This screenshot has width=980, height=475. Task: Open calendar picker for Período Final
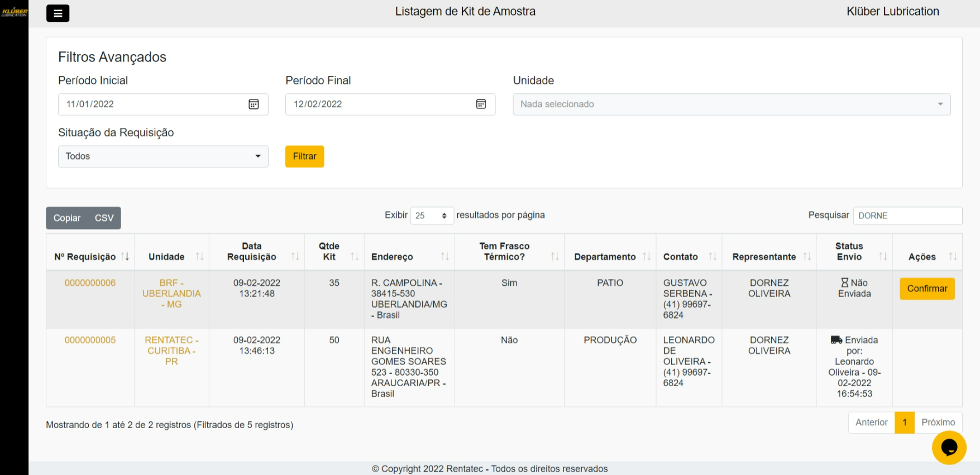click(x=481, y=104)
